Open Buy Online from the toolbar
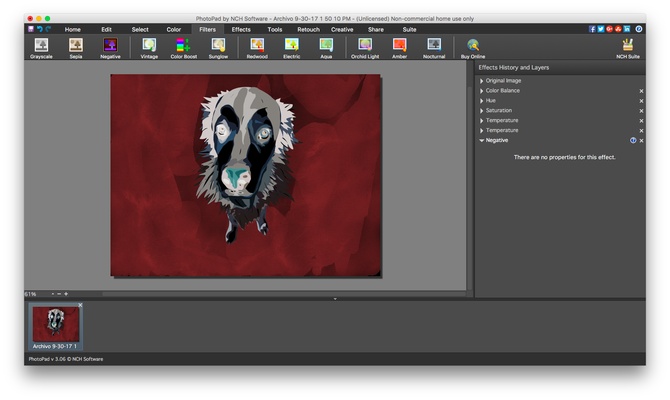The width and height of the screenshot is (670, 400). coord(473,48)
